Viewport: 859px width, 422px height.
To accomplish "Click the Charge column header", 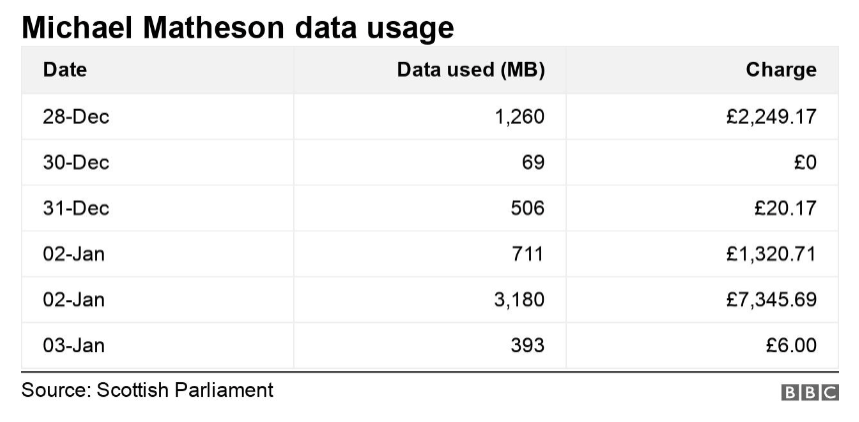I will 781,70.
